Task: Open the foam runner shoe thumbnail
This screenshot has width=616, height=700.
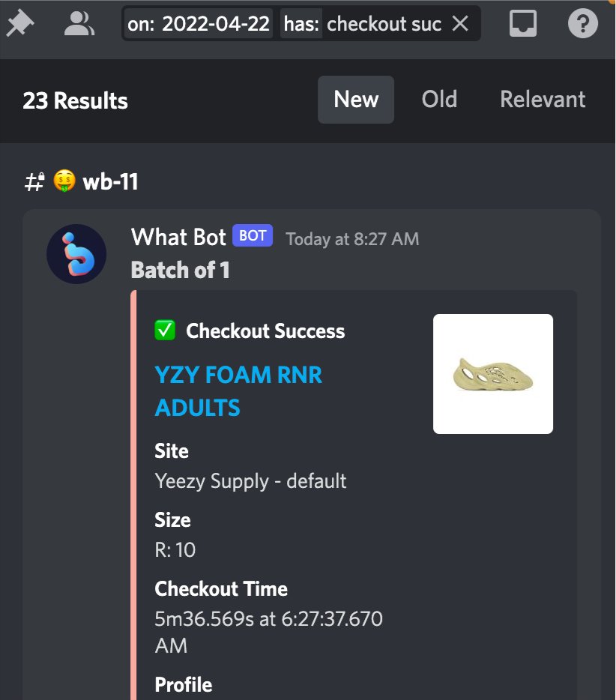Action: click(x=493, y=374)
